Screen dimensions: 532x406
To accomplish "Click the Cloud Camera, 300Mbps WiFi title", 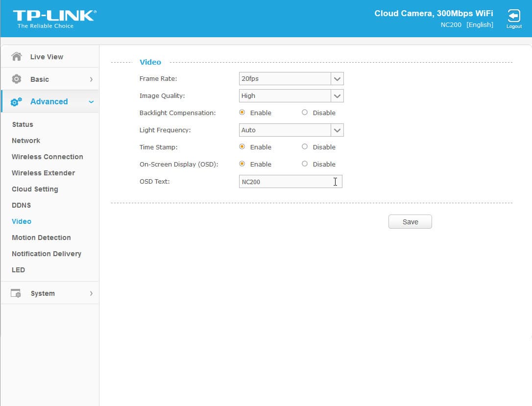I will point(434,13).
